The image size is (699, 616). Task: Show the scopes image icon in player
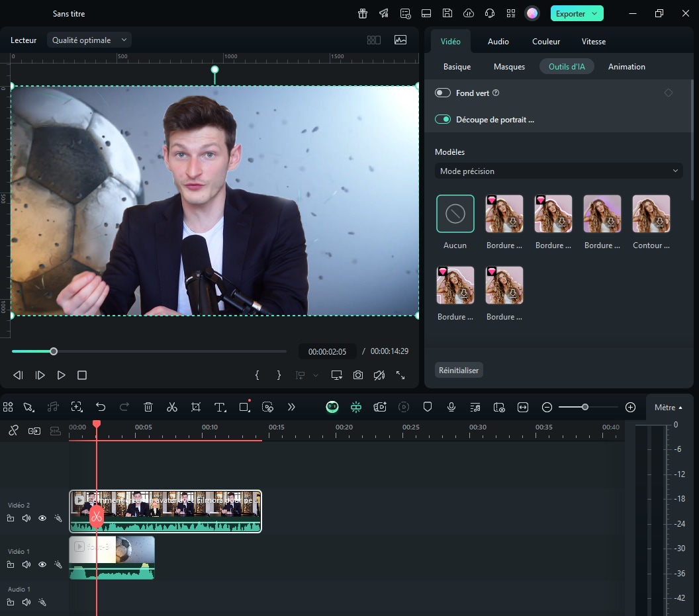(x=400, y=40)
